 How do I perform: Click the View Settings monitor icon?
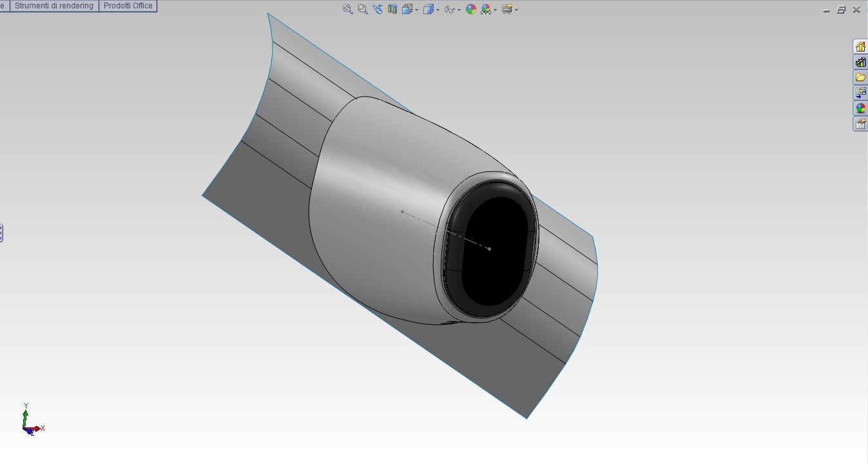point(507,9)
